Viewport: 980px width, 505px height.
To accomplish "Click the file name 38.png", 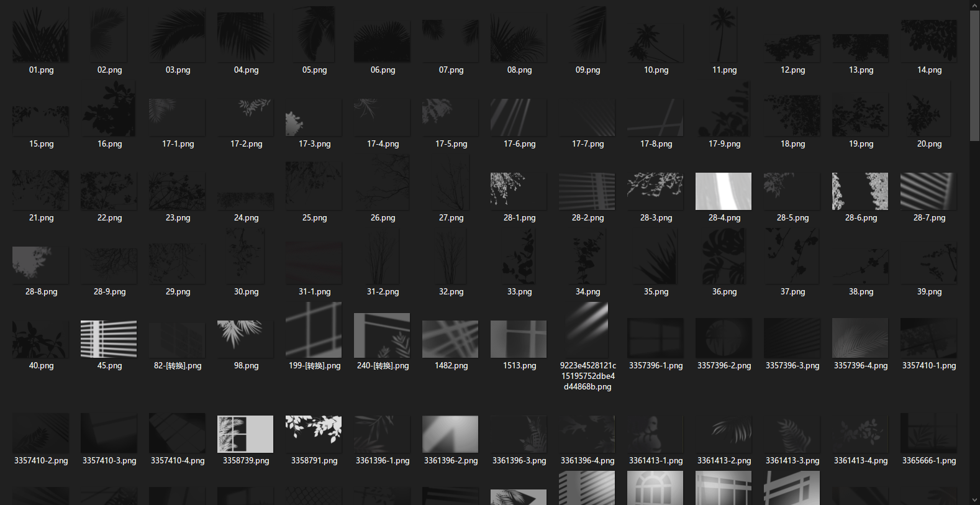I will point(861,292).
